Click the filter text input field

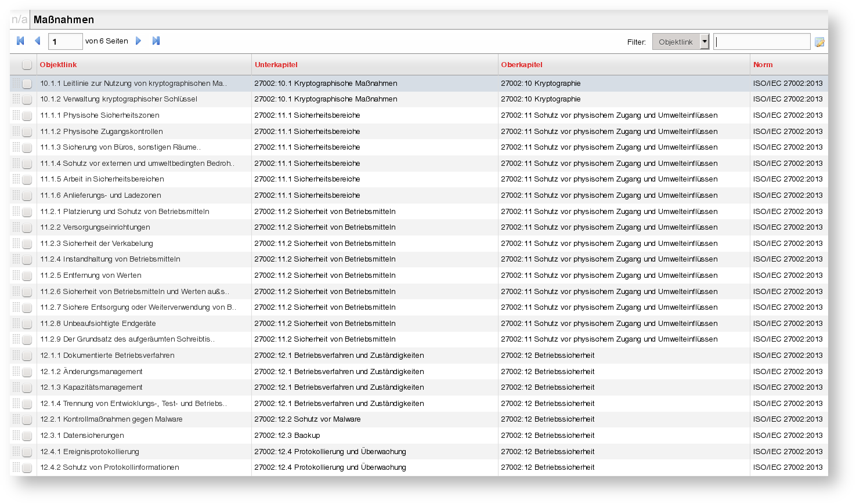pyautogui.click(x=761, y=42)
